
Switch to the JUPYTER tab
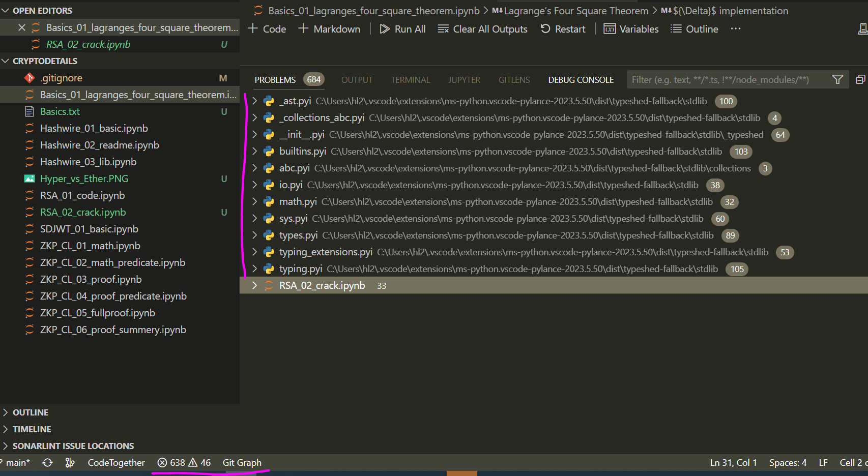(x=464, y=79)
